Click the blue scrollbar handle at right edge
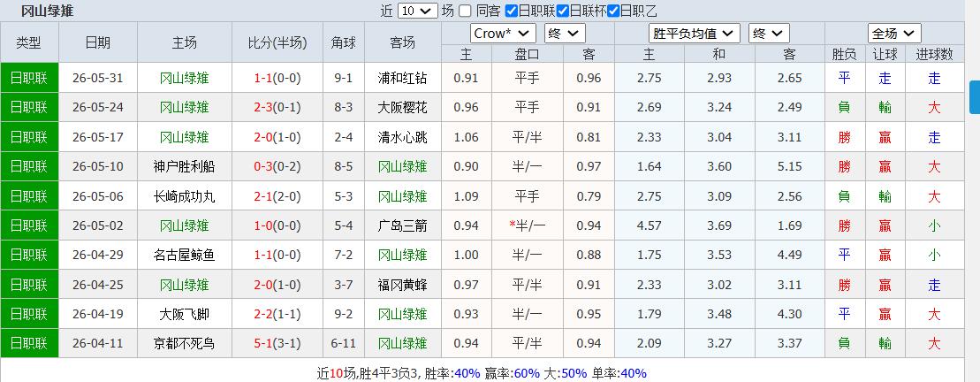 [x=975, y=97]
